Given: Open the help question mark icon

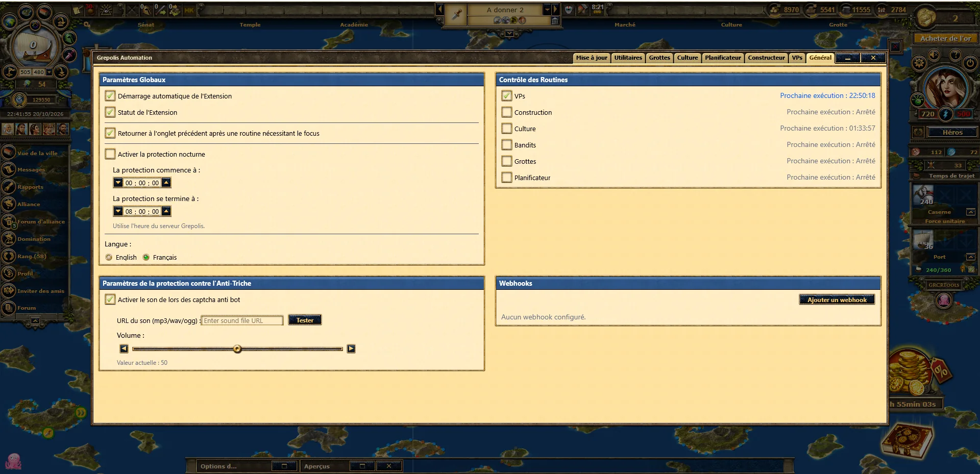Looking at the screenshot, I should [x=955, y=54].
